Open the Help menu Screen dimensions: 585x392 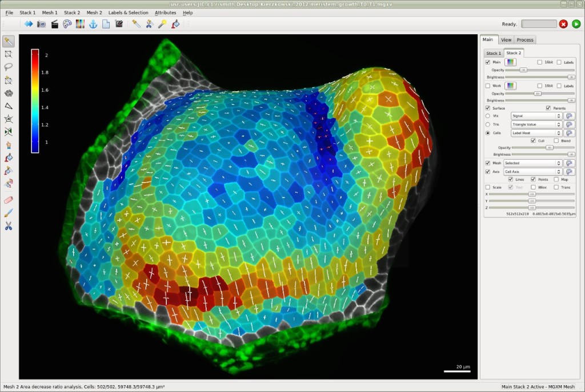tap(189, 12)
